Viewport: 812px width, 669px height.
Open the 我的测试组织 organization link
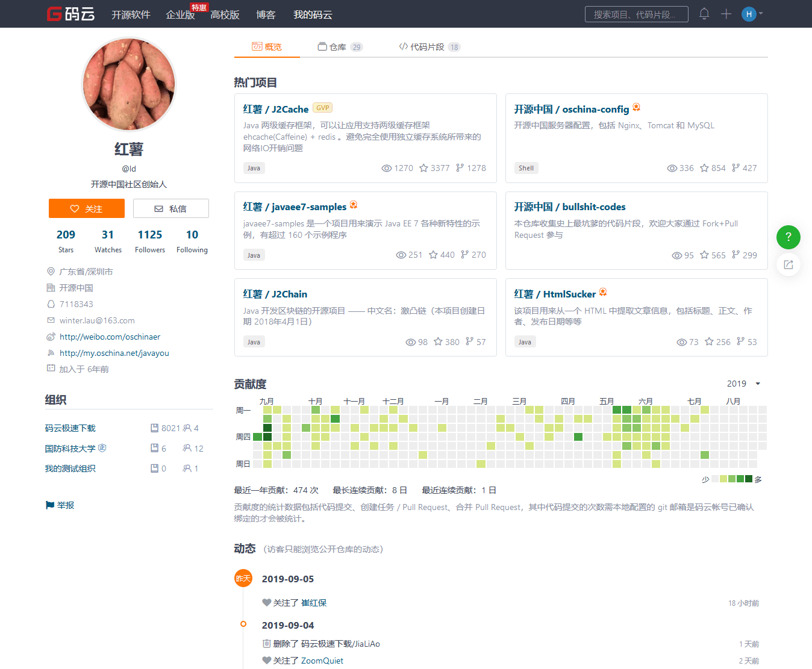[70, 468]
